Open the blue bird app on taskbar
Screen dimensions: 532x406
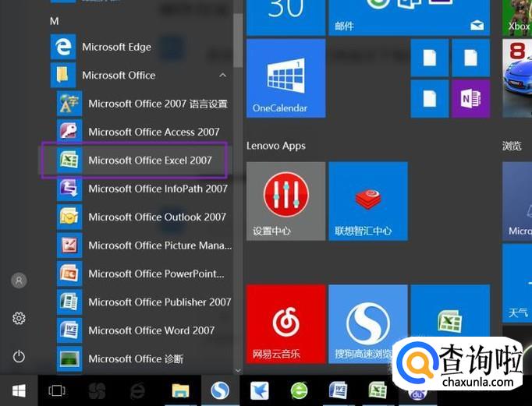click(260, 390)
